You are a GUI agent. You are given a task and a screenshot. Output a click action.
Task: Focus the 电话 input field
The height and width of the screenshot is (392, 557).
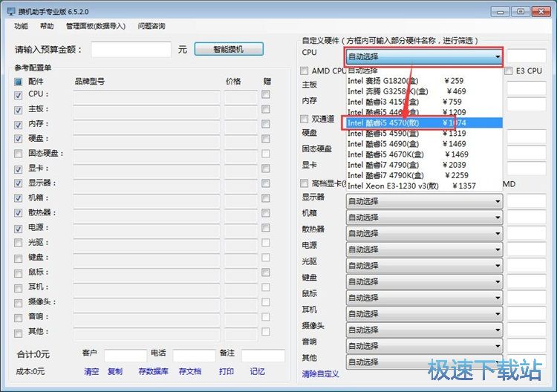pyautogui.click(x=194, y=356)
